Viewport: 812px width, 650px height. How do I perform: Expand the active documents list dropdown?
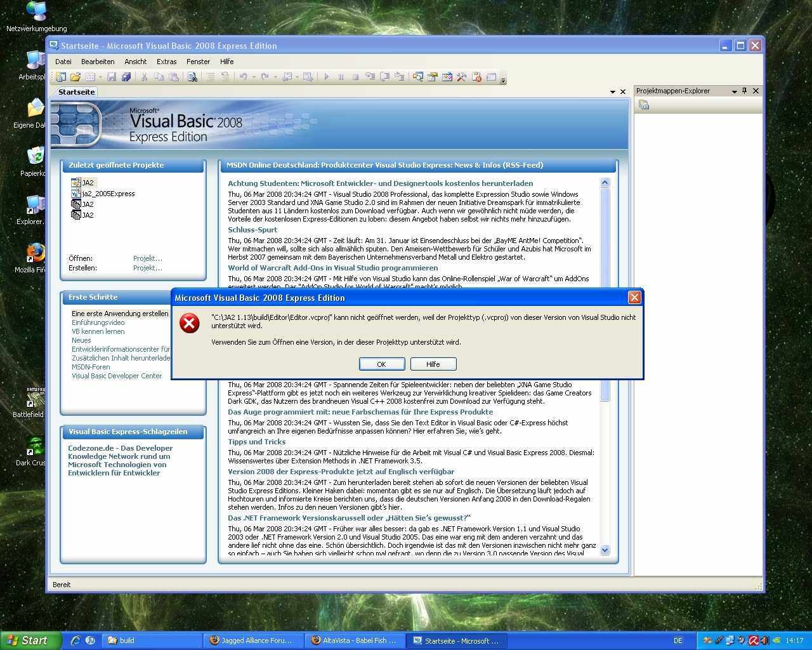coord(613,92)
